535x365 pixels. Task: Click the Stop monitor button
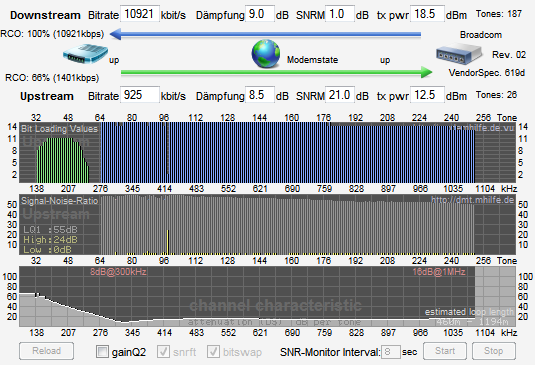[493, 351]
